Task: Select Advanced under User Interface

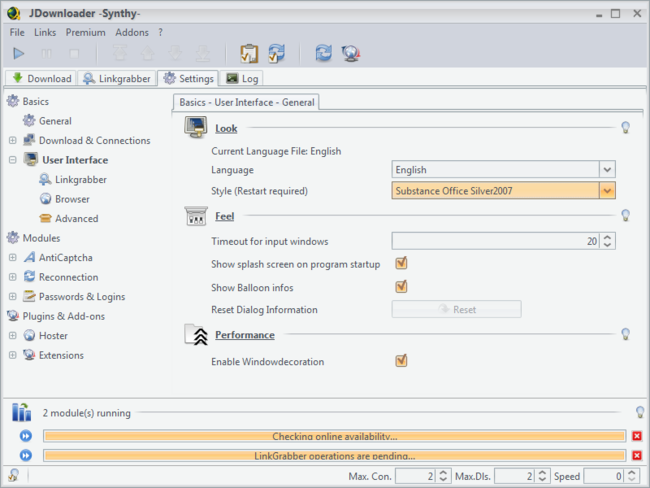Action: [x=77, y=219]
